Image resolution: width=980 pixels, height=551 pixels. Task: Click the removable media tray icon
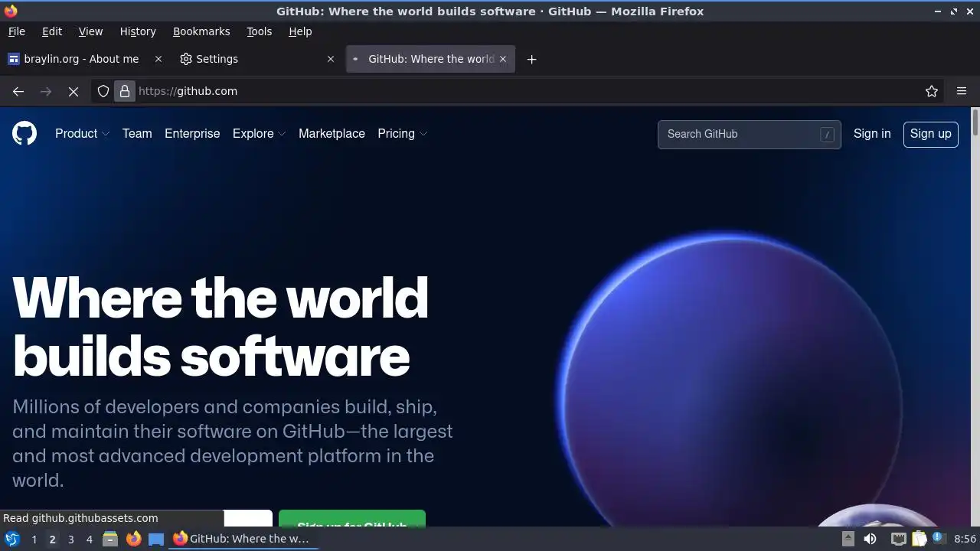click(848, 539)
